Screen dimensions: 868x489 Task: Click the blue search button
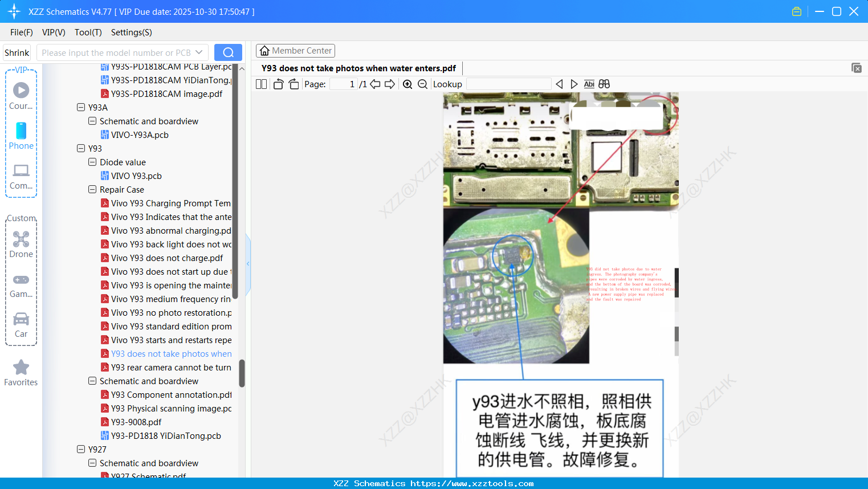228,52
